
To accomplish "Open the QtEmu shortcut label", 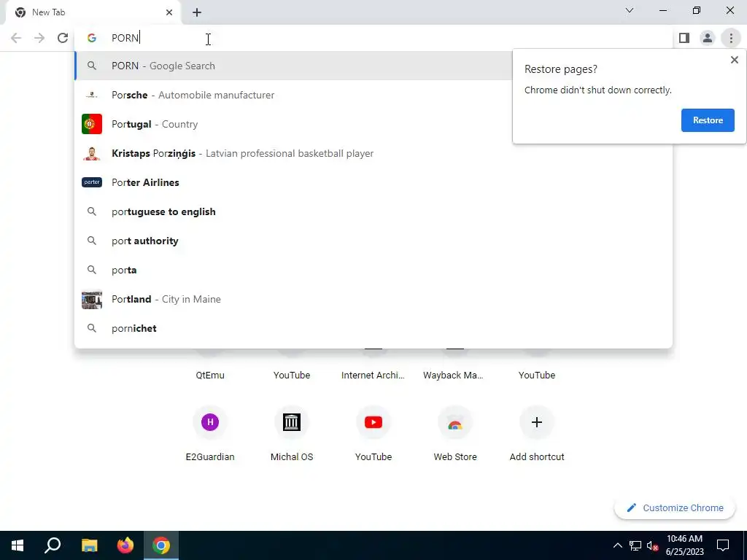I will point(210,376).
